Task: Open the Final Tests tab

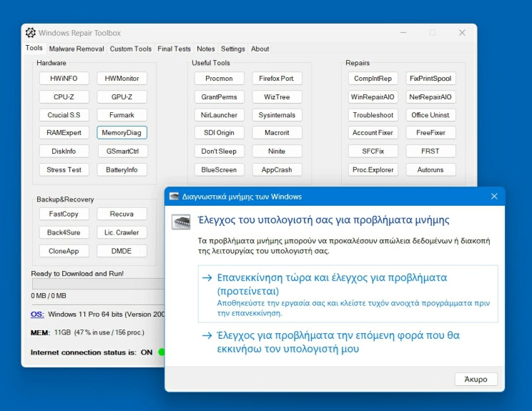Action: tap(174, 49)
